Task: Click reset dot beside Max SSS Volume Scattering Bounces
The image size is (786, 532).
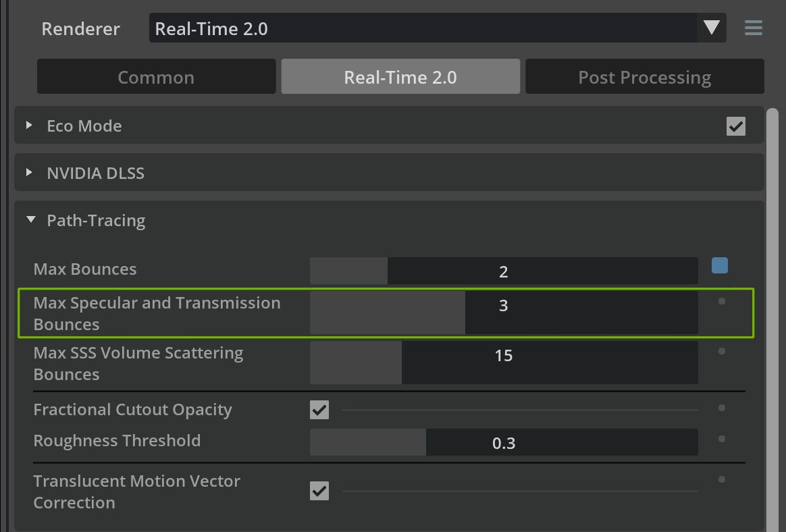Action: point(722,351)
